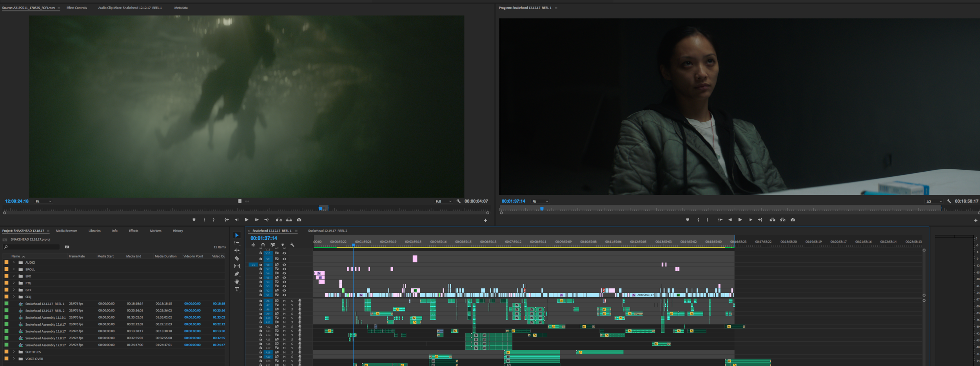Viewport: 980px width, 366px height.
Task: Export frame from Program monitor camera icon
Action: coord(793,220)
